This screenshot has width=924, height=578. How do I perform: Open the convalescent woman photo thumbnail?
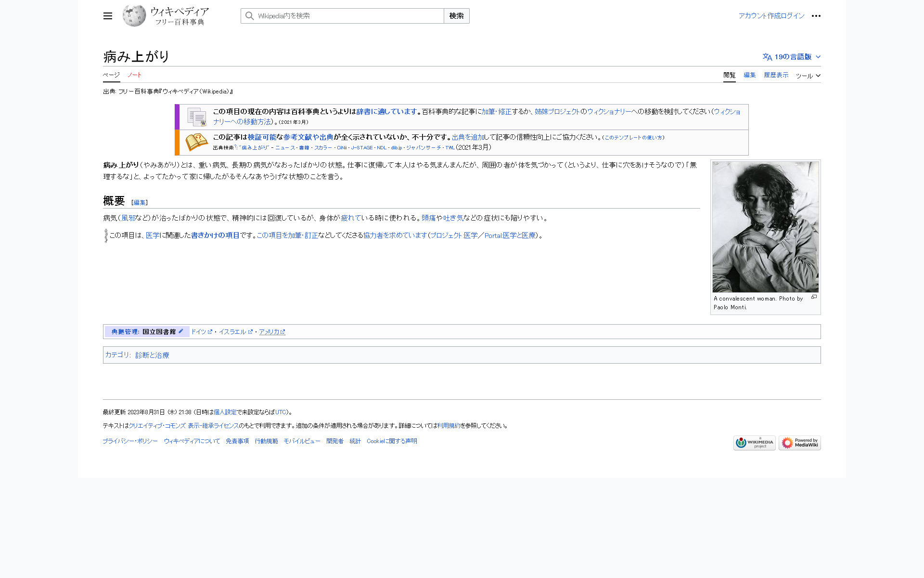(765, 227)
